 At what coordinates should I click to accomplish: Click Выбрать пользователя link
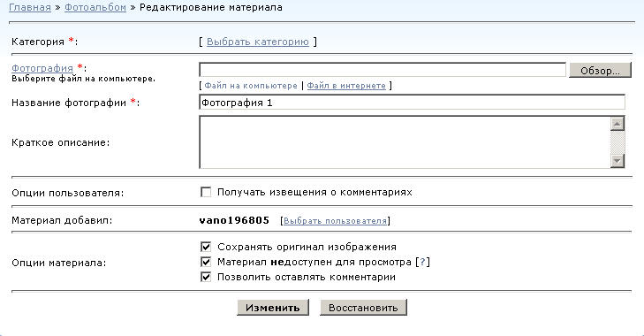pyautogui.click(x=335, y=221)
